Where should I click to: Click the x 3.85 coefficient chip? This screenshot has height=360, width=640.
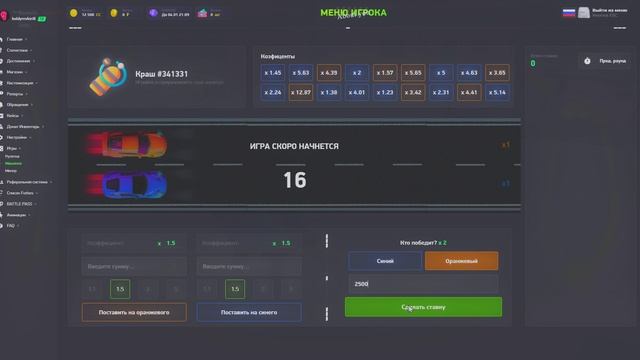[x=497, y=73]
